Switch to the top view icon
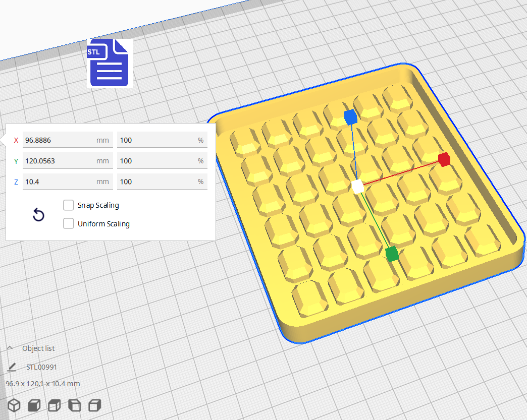The width and height of the screenshot is (527, 420). click(x=54, y=405)
